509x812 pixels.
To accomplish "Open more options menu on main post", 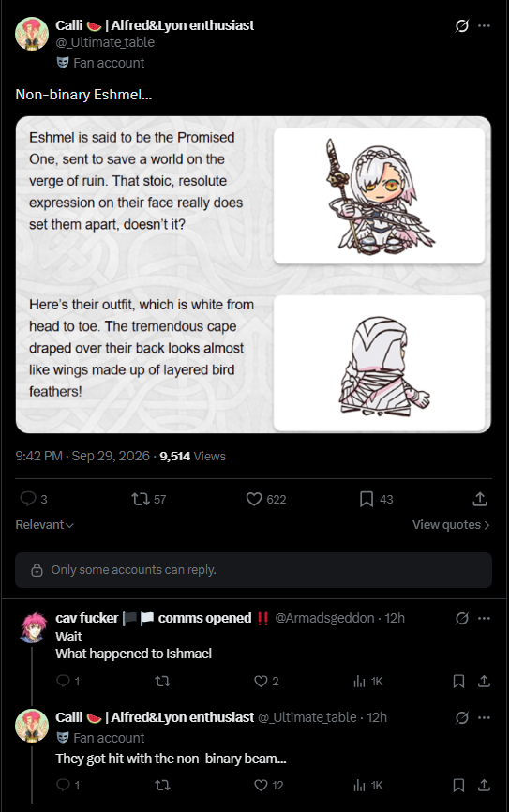I will click(484, 25).
